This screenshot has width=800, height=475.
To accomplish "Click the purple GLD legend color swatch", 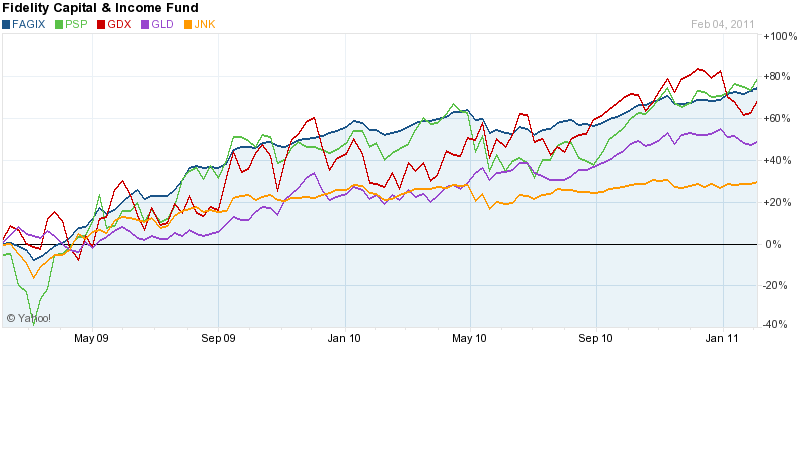I will coord(145,24).
